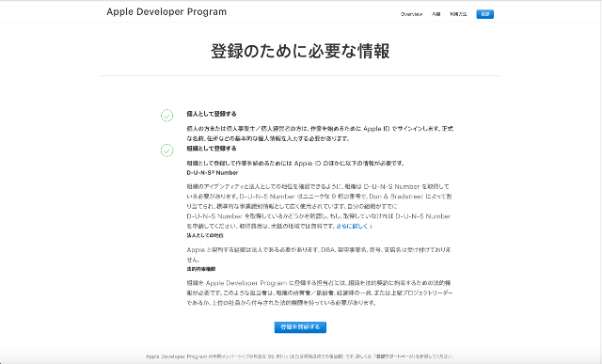Screen dimensions: 602x364
Task: Open the Overview nav item
Action: tap(411, 14)
